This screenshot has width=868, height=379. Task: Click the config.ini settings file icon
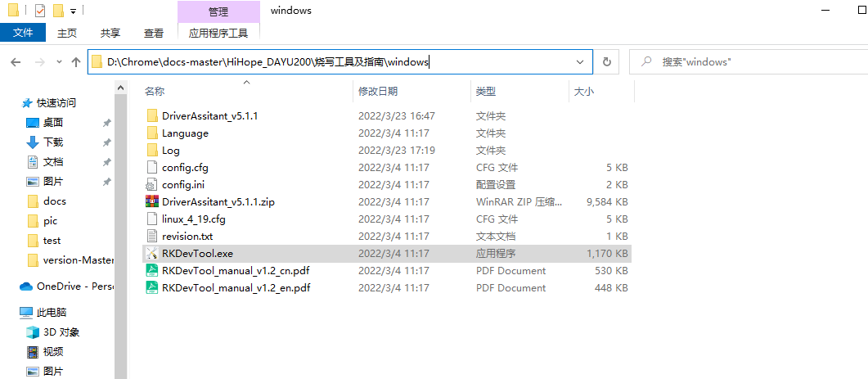[152, 184]
